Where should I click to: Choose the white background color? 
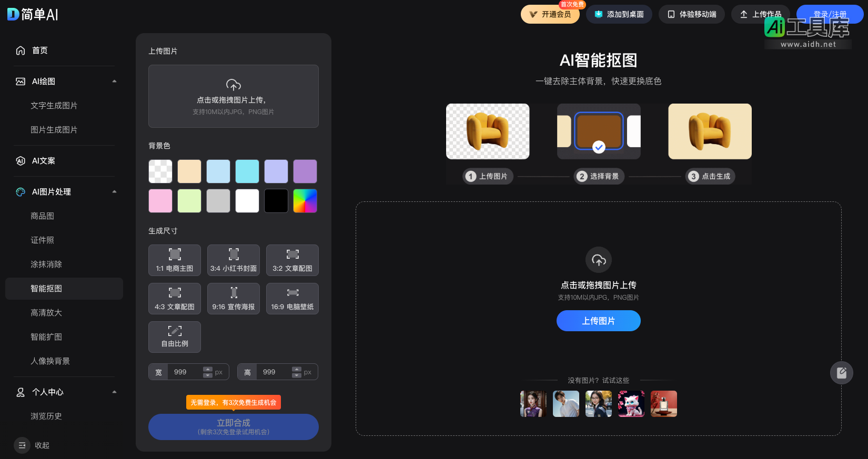click(247, 201)
